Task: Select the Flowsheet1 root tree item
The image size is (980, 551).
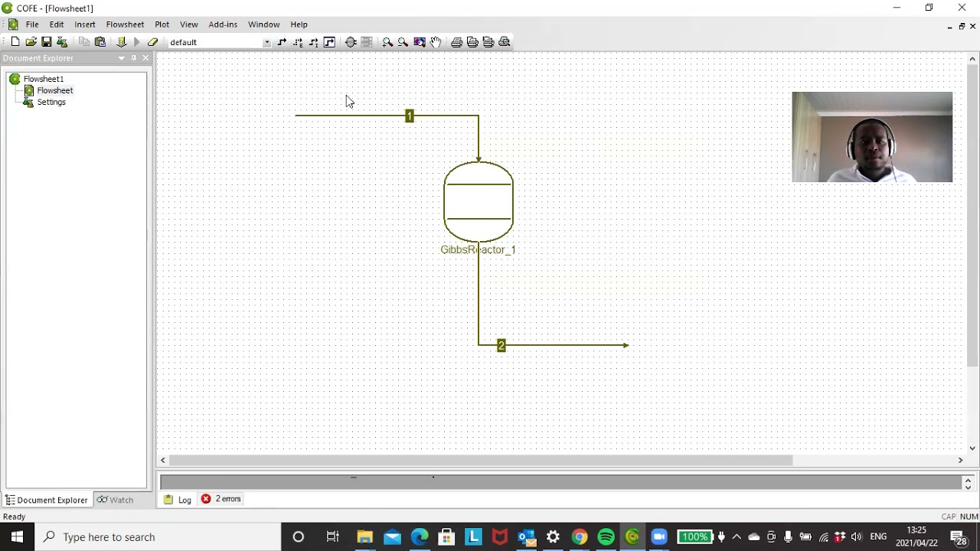Action: 43,79
